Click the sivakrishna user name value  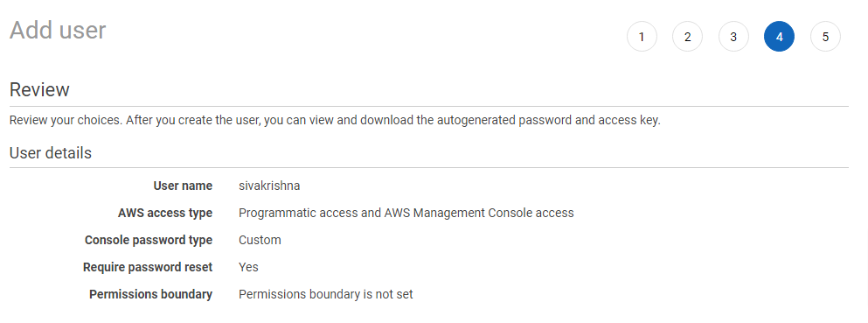269,186
